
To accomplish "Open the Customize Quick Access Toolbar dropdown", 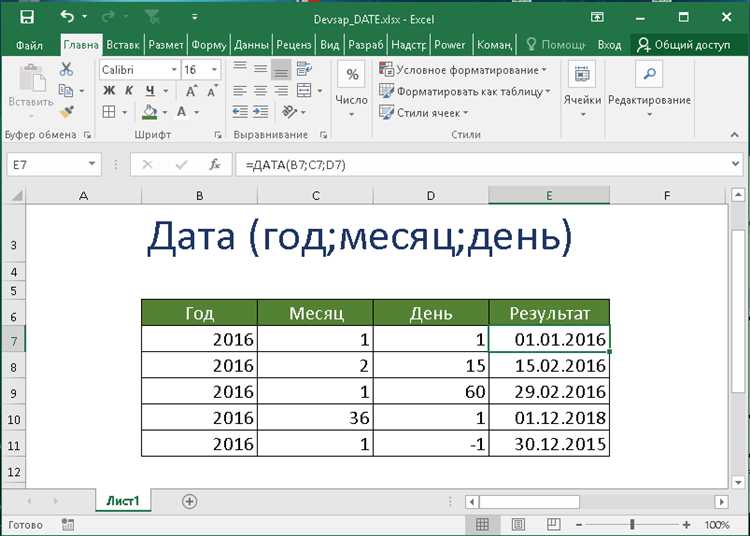I will (195, 17).
